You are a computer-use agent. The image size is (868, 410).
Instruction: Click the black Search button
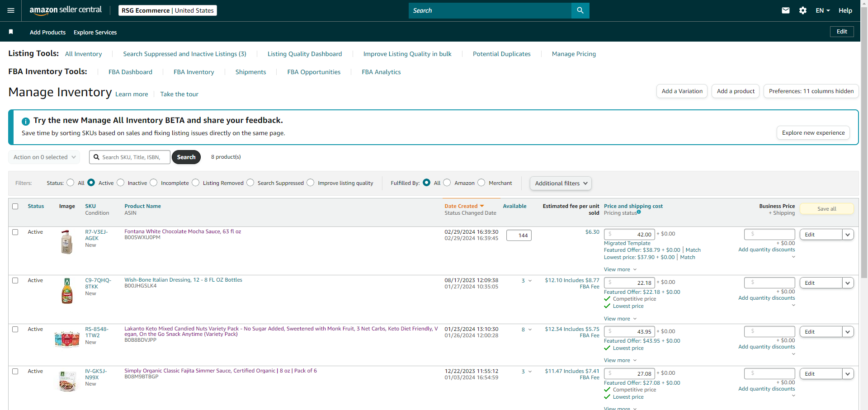[186, 157]
